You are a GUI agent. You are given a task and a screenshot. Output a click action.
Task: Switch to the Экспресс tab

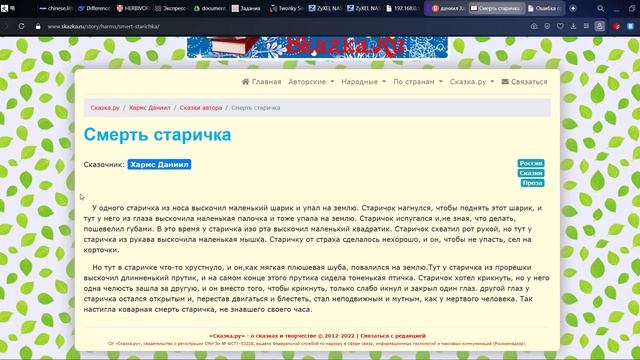click(171, 8)
